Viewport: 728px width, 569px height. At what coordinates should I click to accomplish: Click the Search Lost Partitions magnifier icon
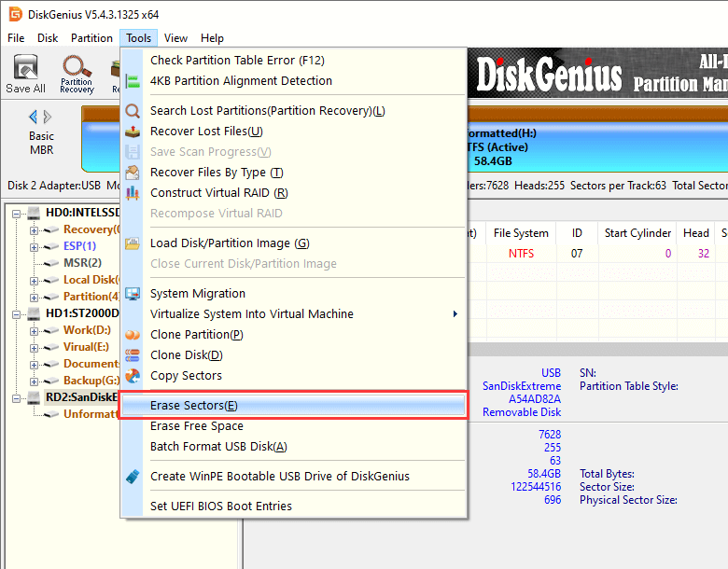tap(133, 111)
